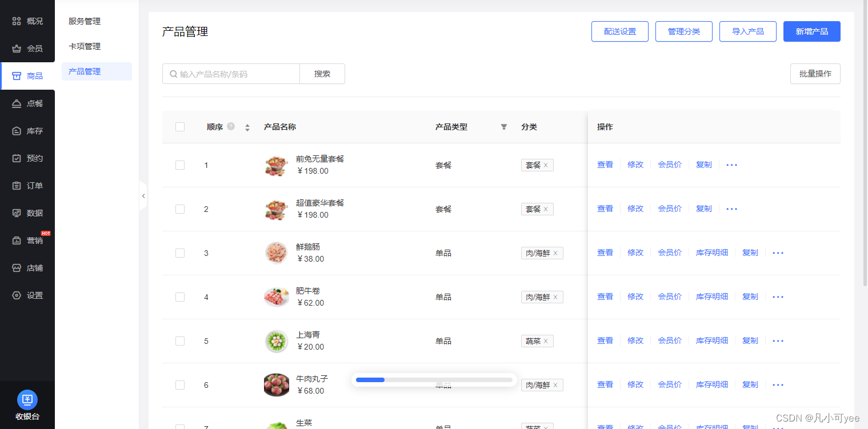
Task: Click the 上海青 product thumbnail
Action: click(x=277, y=341)
